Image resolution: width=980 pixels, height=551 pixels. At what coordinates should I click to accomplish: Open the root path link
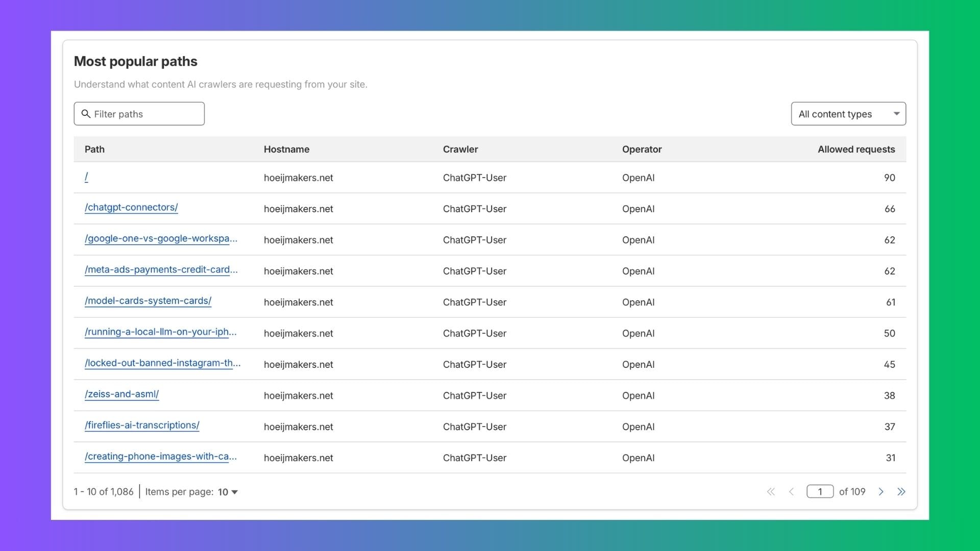(86, 177)
